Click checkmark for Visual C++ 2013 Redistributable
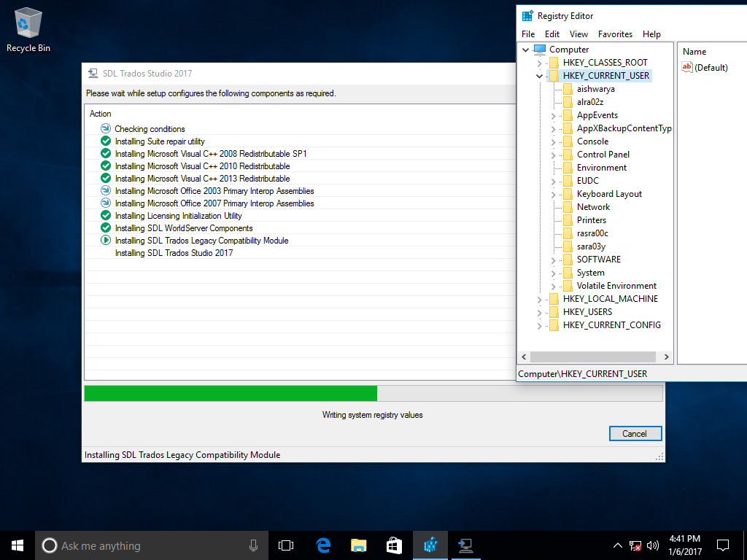This screenshot has width=747, height=560. click(106, 178)
